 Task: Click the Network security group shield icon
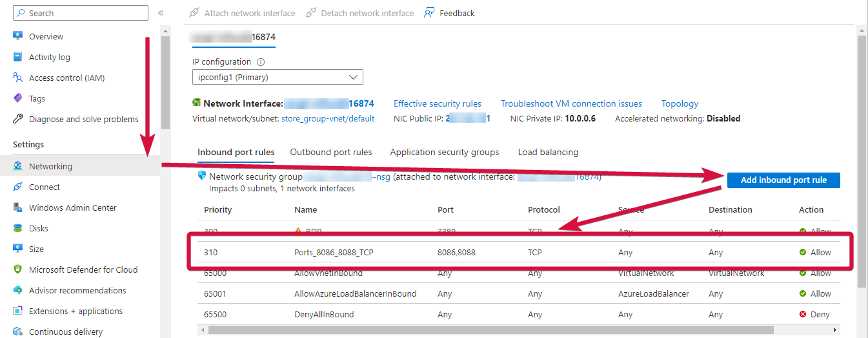[x=202, y=176]
